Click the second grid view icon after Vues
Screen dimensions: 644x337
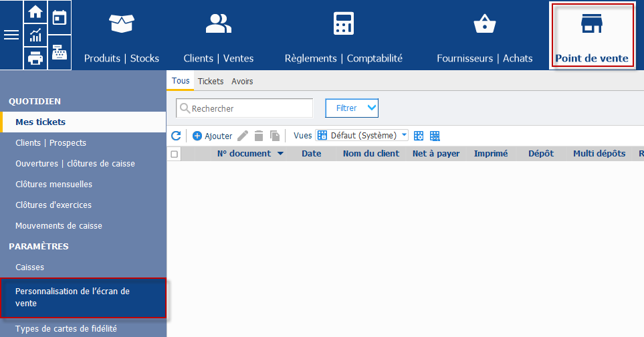point(435,136)
